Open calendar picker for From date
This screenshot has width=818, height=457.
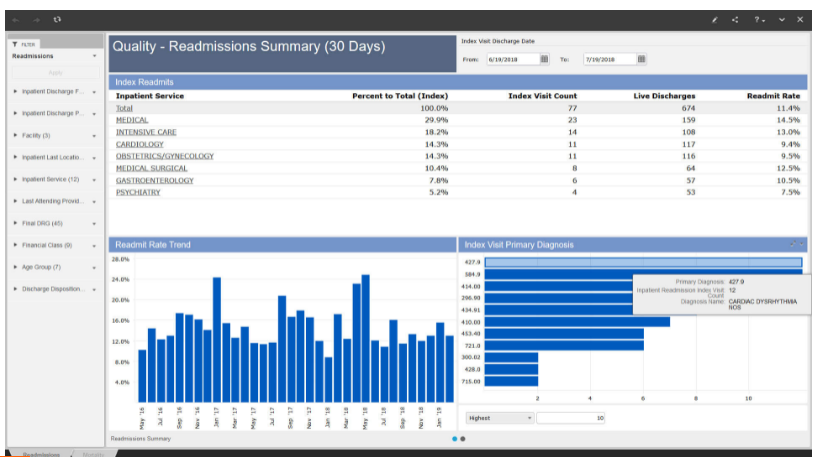pos(544,59)
